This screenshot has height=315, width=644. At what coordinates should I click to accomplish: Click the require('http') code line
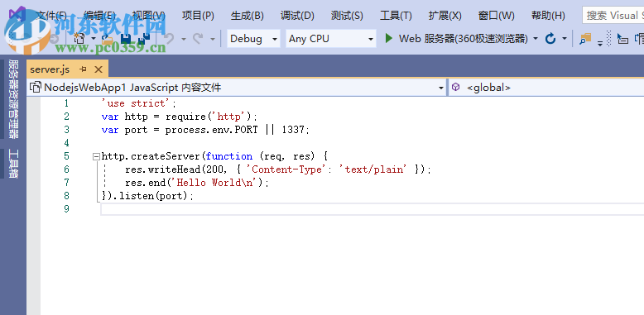[179, 117]
